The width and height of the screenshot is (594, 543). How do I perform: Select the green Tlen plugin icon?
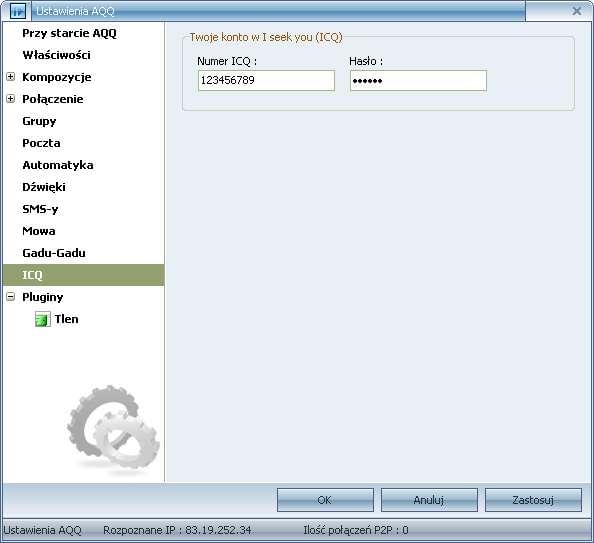click(42, 319)
